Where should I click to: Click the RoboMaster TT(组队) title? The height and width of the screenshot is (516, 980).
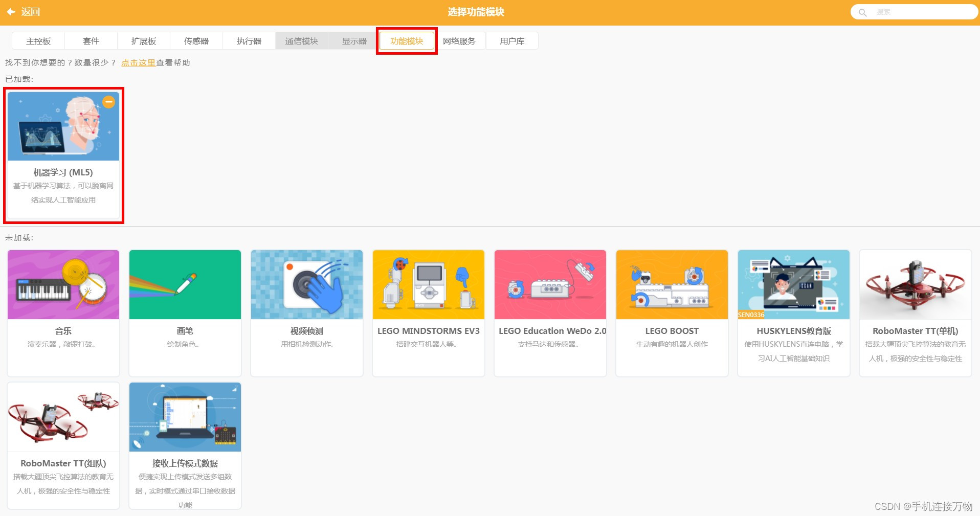tap(63, 463)
